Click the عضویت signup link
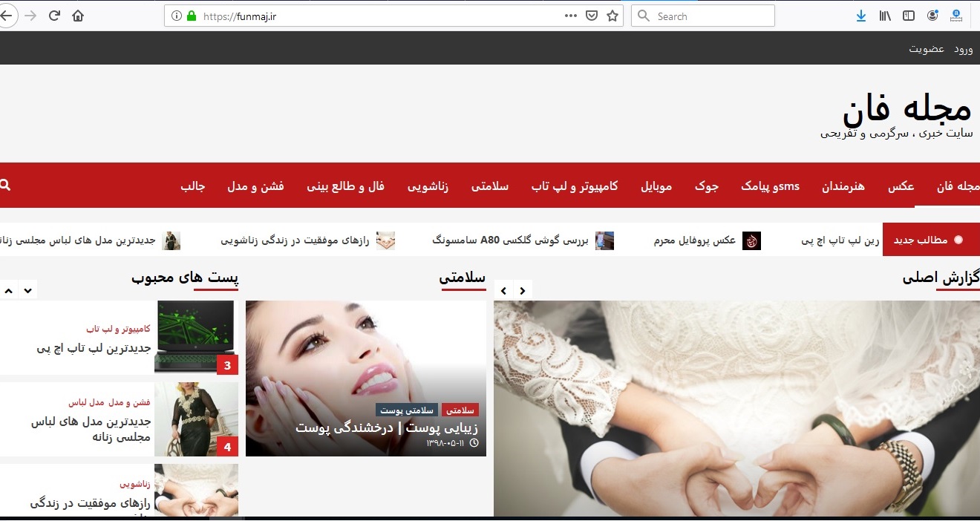This screenshot has width=980, height=521. [x=927, y=49]
